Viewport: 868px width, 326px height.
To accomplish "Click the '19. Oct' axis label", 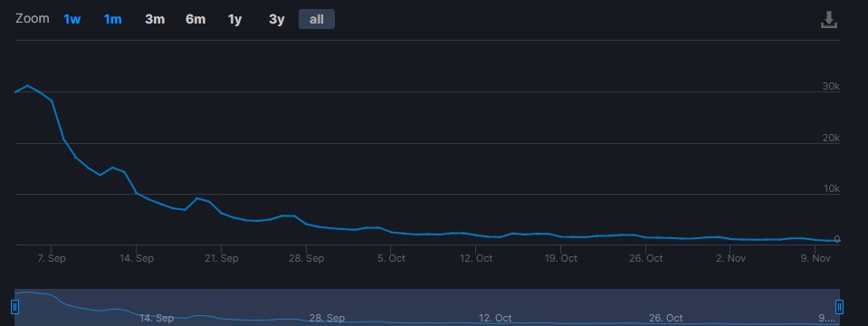I will [561, 258].
